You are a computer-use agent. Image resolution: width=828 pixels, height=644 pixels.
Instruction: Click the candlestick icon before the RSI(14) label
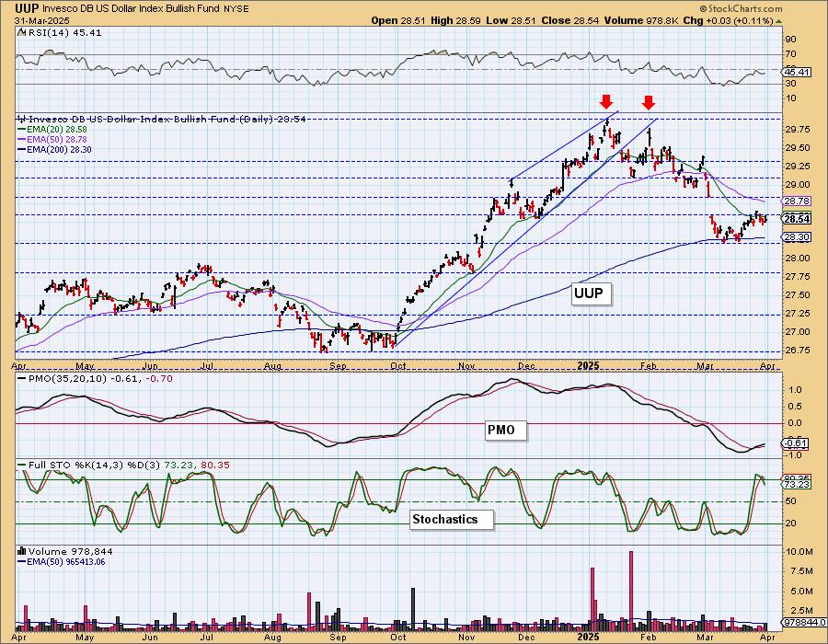20,32
